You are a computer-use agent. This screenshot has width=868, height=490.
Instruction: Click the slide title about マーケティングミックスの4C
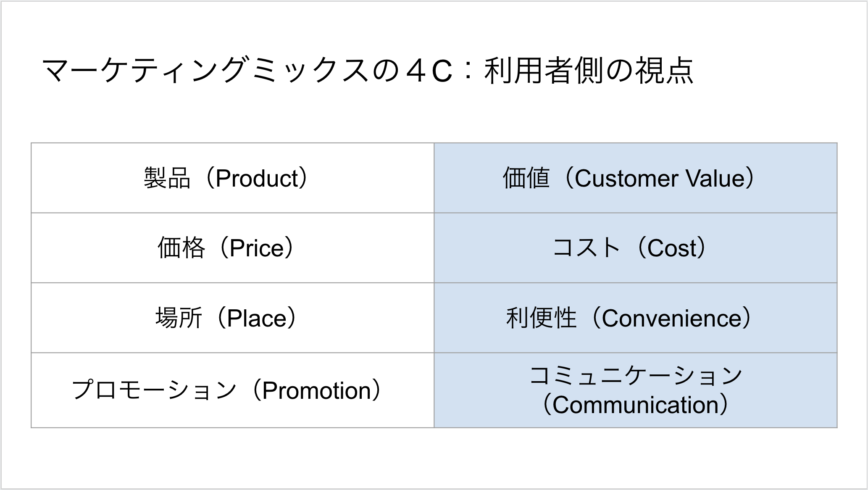pos(368,71)
